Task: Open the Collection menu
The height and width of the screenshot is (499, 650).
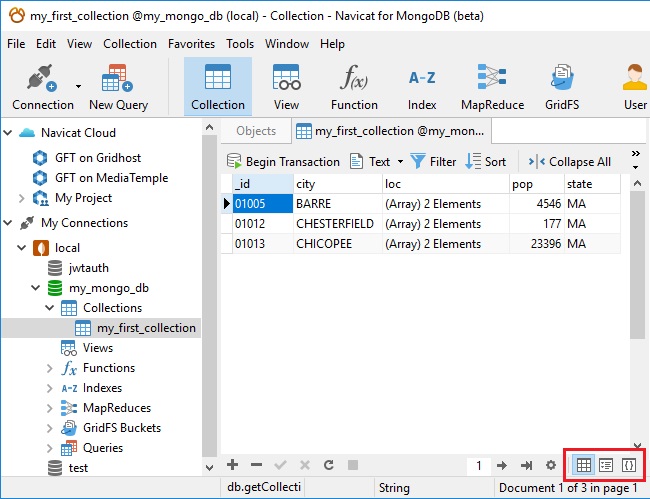Action: [130, 44]
